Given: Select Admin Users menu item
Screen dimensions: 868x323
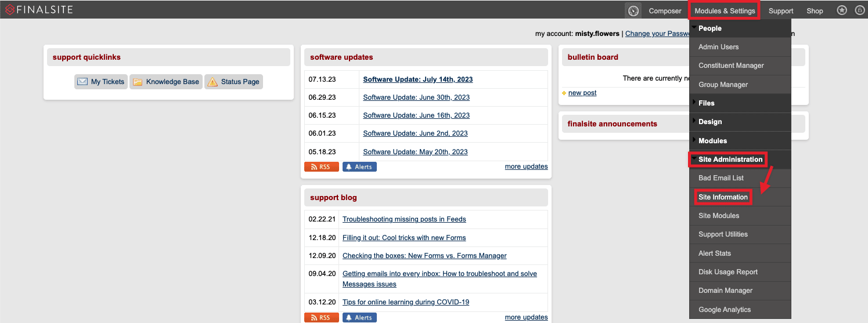Looking at the screenshot, I should click(x=740, y=47).
